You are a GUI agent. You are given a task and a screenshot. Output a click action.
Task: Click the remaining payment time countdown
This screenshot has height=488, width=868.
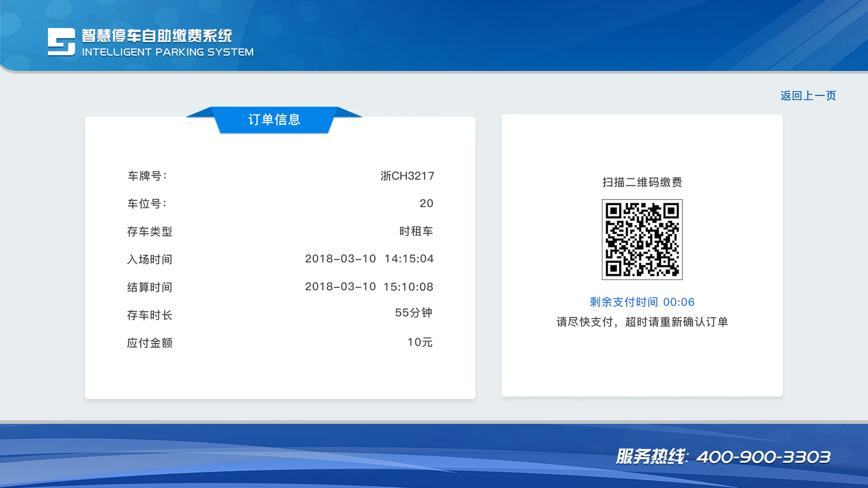tap(642, 302)
